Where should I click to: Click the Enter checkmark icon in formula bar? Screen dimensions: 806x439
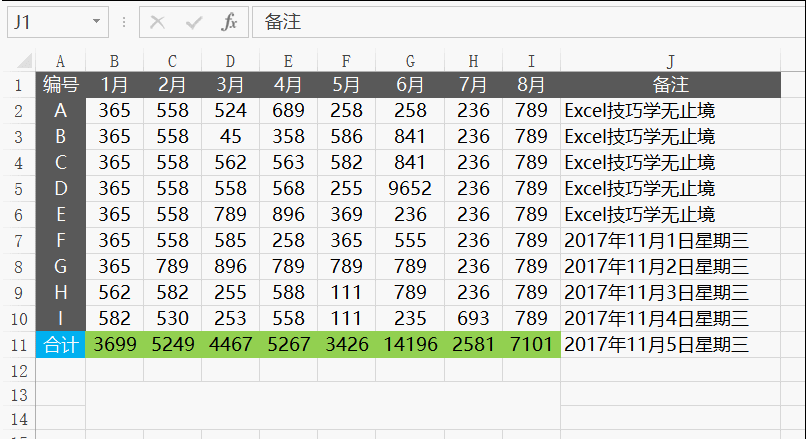pyautogui.click(x=194, y=23)
